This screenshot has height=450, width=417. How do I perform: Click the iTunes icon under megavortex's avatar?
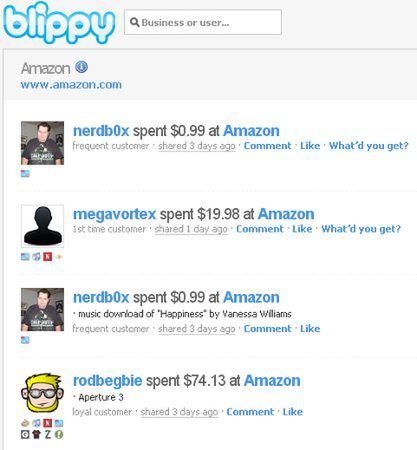tap(36, 257)
